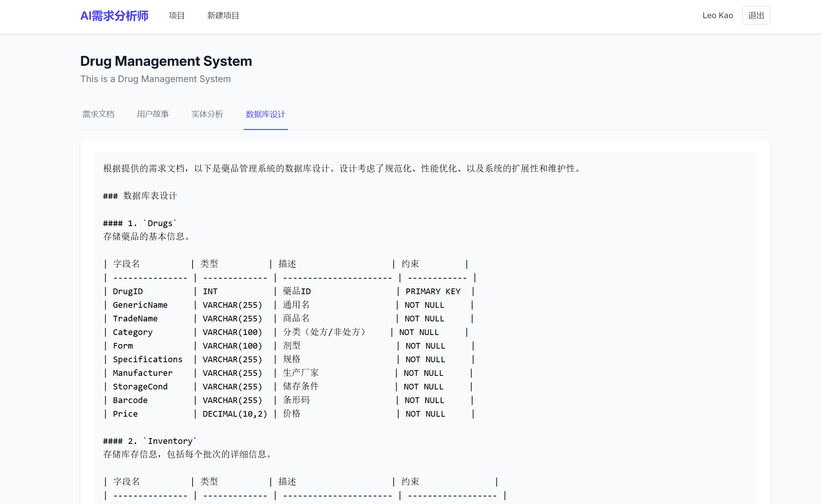Select the 数据库设计 tab

[x=265, y=114]
